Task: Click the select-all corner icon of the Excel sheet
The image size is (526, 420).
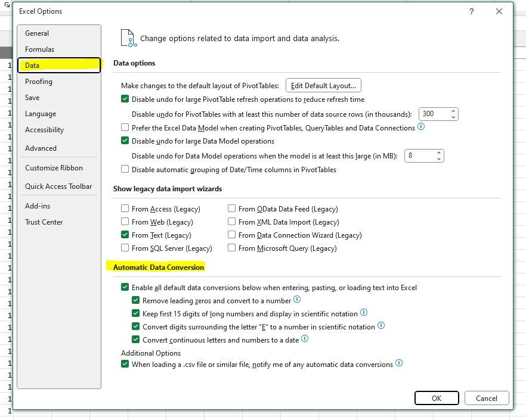Action: (7, 4)
